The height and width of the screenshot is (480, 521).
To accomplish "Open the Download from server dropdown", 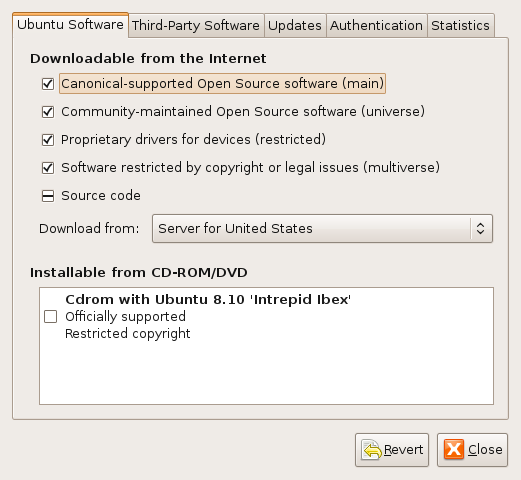I will pos(322,229).
